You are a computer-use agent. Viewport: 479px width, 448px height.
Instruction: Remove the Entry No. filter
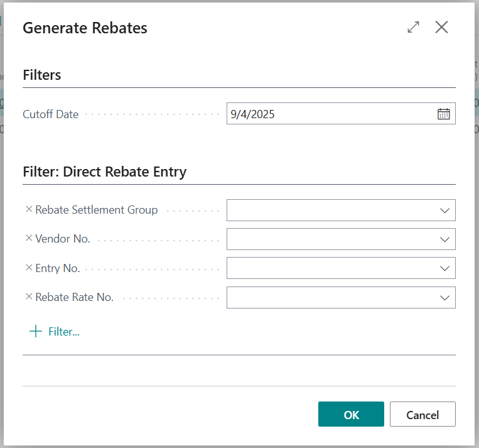click(x=28, y=268)
